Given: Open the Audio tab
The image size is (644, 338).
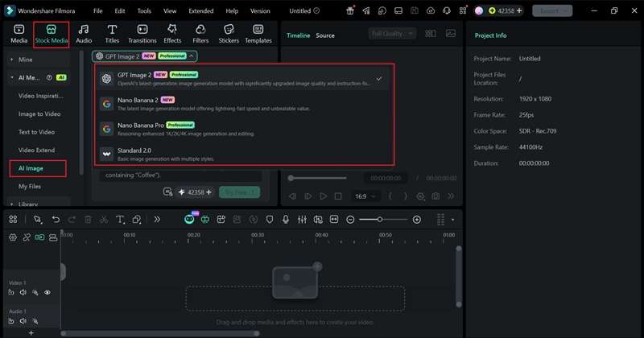Looking at the screenshot, I should (84, 34).
